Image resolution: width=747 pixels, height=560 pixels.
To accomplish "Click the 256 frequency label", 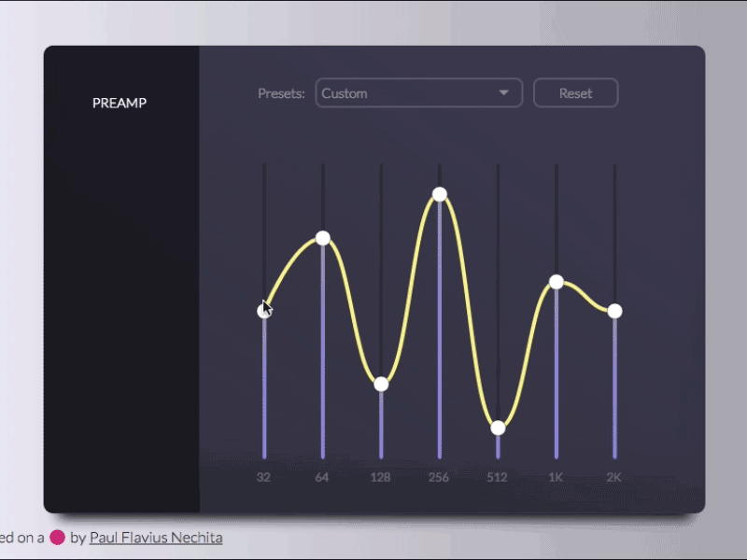I will (439, 477).
